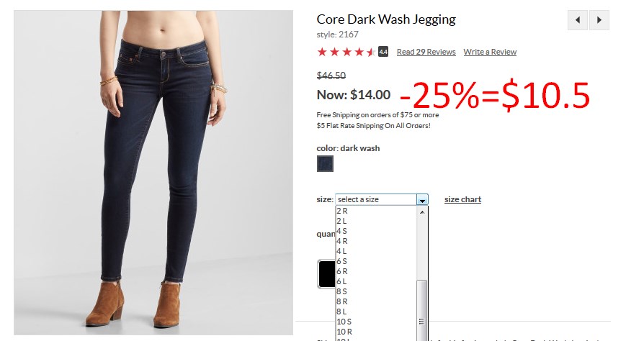Click the jegging product image

[x=153, y=173]
